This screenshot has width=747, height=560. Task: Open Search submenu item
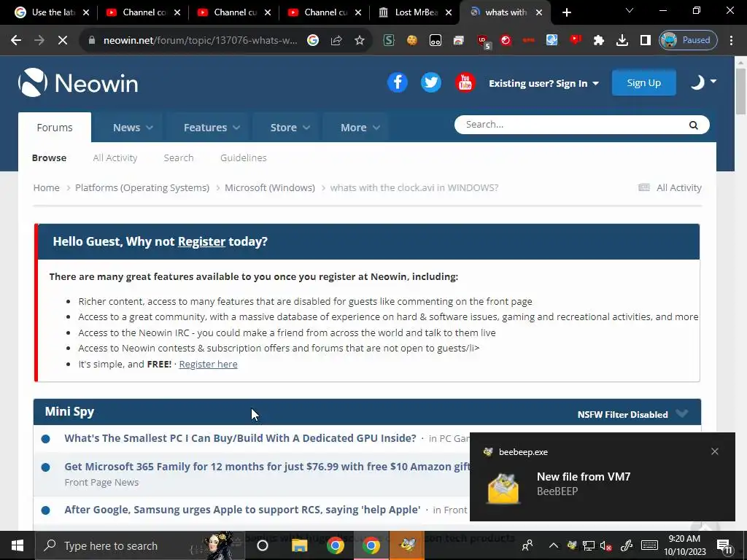click(x=179, y=157)
